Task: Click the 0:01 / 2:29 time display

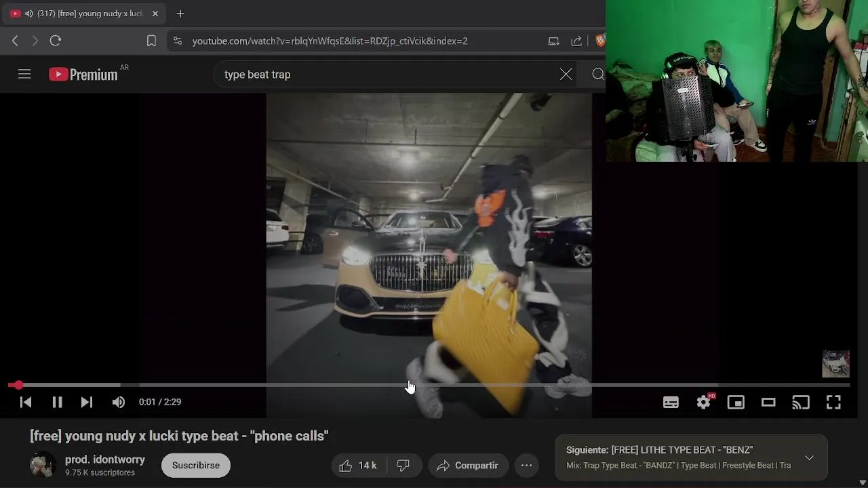Action: click(x=160, y=402)
